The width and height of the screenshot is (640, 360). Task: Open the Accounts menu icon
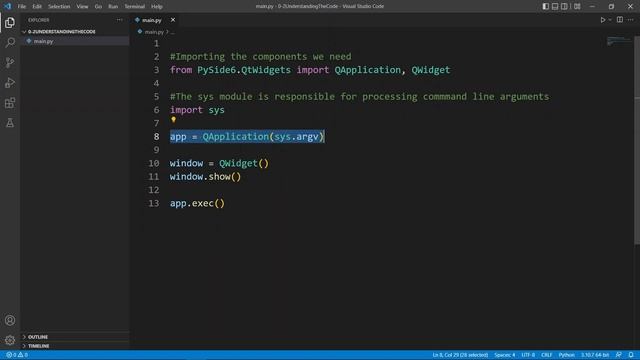click(10, 320)
